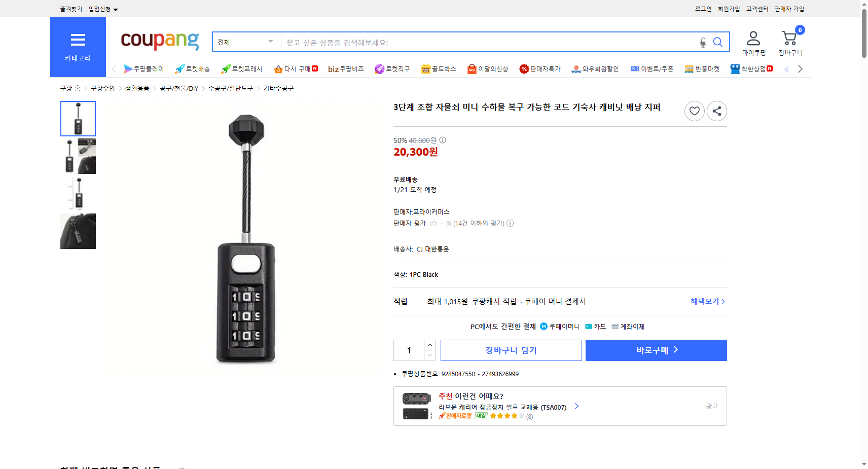Open the 장바구니 shopping cart icon
Viewport: 868px width, 469px height.
pos(789,38)
